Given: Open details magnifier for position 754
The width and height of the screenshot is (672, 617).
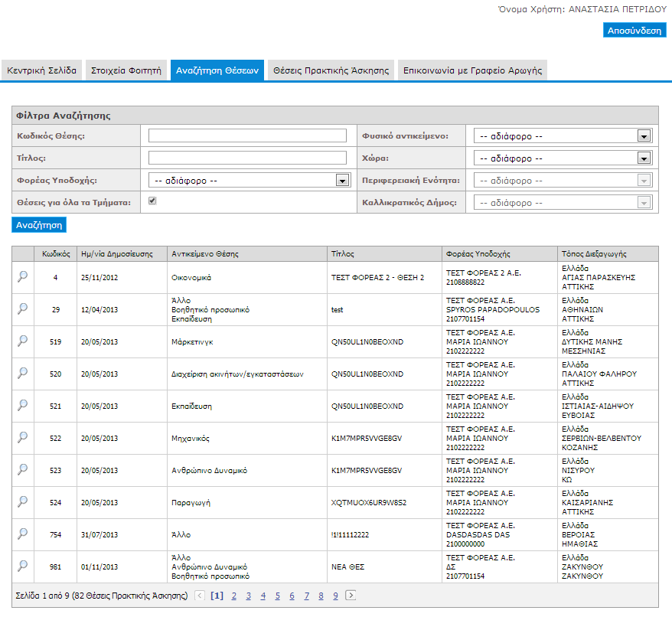Looking at the screenshot, I should click(22, 534).
